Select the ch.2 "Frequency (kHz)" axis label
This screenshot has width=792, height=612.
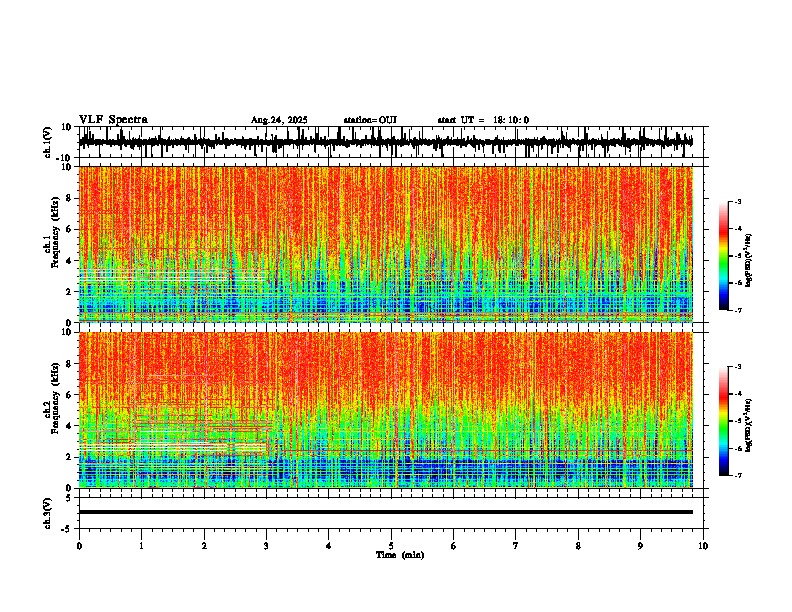pos(56,398)
